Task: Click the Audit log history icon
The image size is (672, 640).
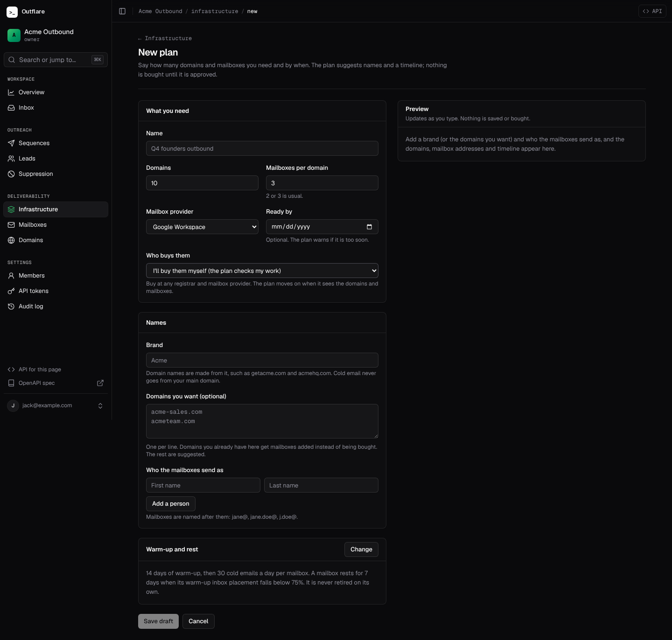Action: coord(11,306)
